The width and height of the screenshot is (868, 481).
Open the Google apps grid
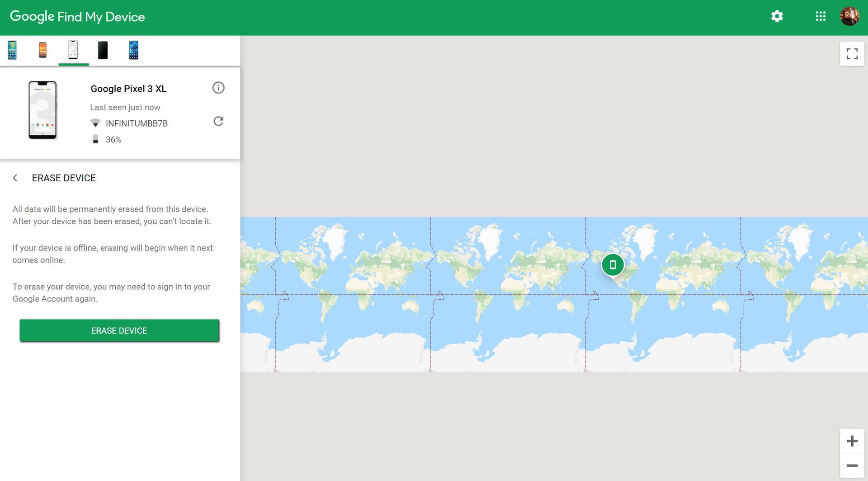[820, 17]
